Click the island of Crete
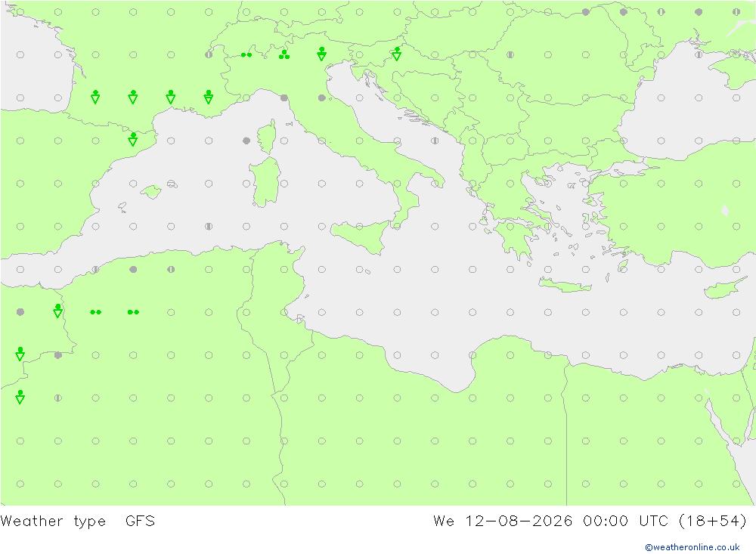 [565, 286]
